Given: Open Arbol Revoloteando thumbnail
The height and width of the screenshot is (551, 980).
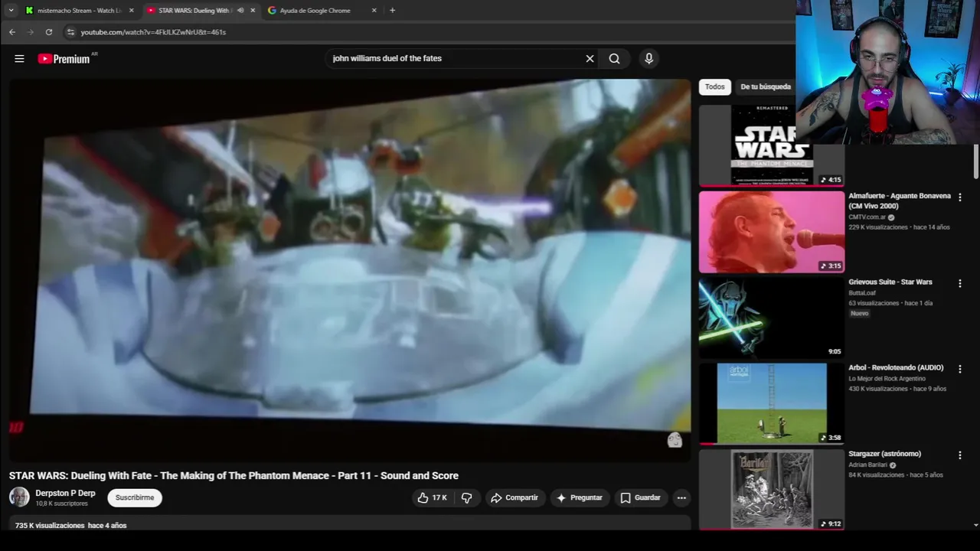Looking at the screenshot, I should coord(772,403).
